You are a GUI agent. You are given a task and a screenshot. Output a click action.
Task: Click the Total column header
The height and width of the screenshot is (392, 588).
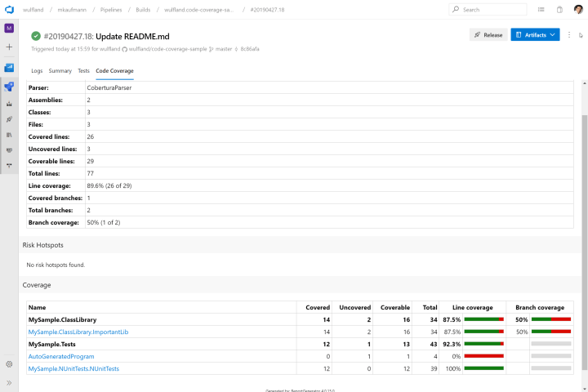click(x=430, y=308)
